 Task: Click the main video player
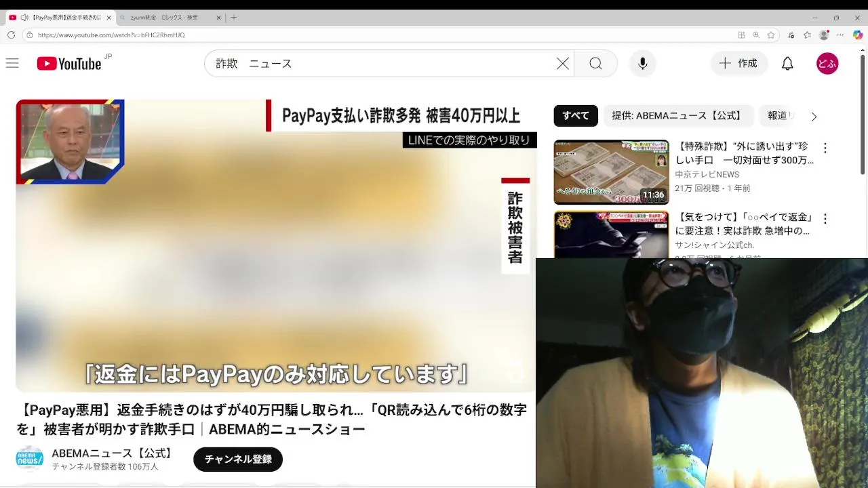point(277,245)
